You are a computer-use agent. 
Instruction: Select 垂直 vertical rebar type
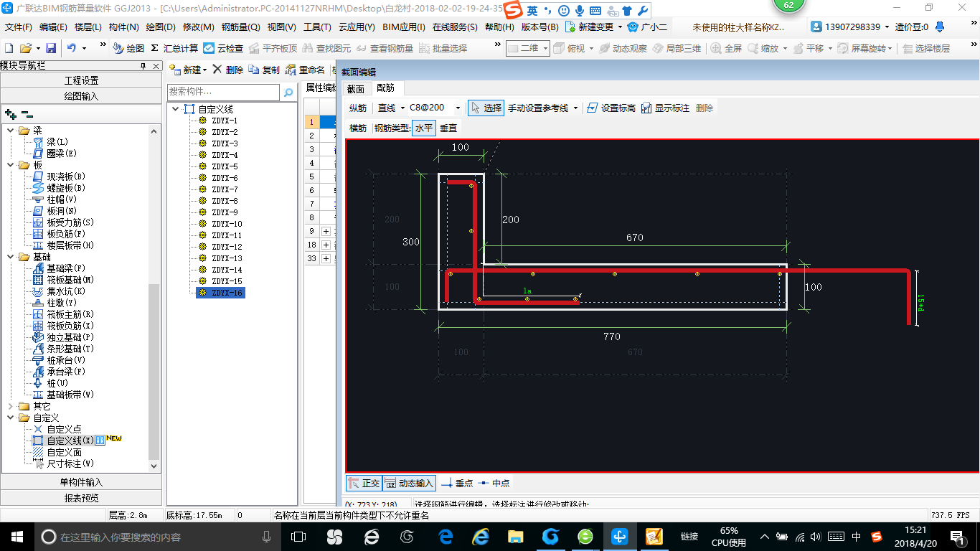click(448, 128)
